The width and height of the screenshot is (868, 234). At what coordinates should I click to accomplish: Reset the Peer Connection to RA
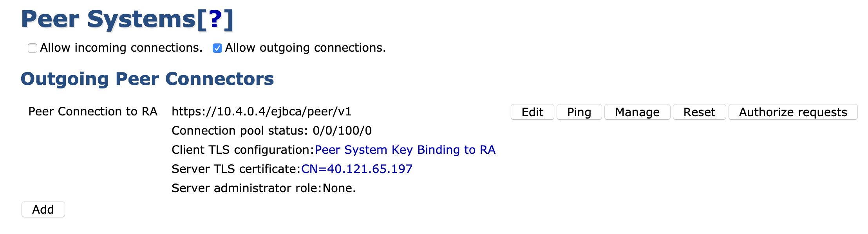pos(699,112)
